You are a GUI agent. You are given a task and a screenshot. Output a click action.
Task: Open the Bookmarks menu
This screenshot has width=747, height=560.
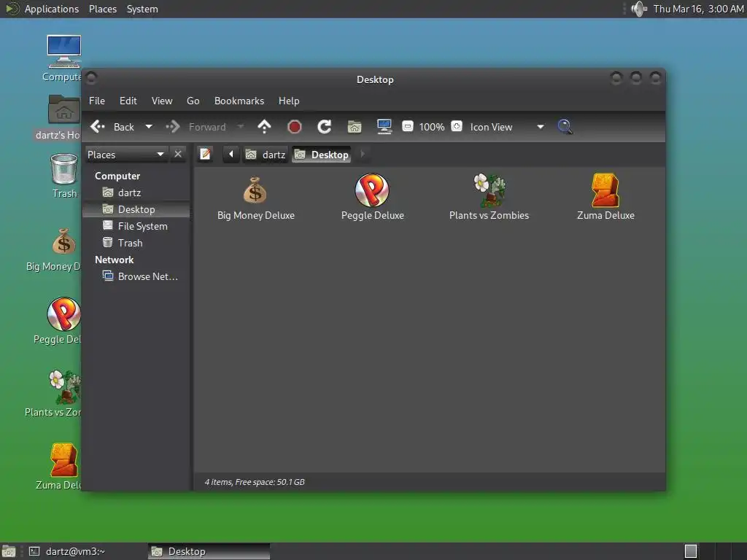coord(239,101)
